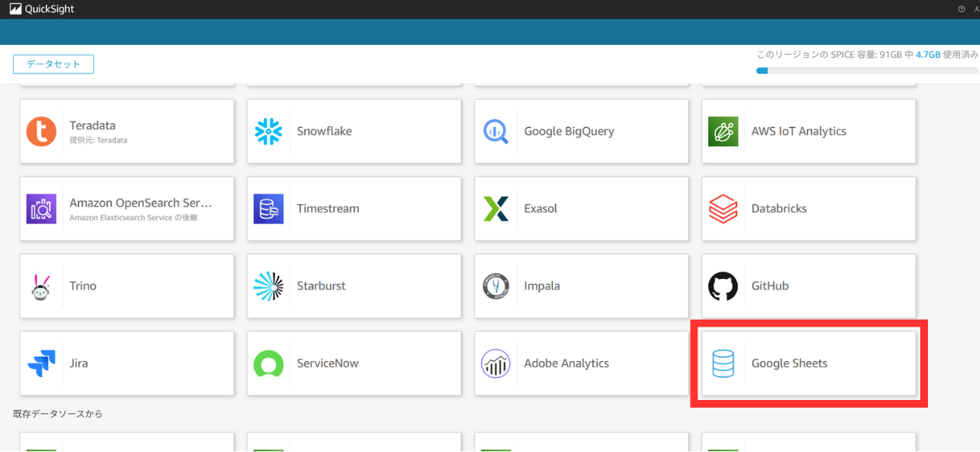This screenshot has width=980, height=452.
Task: Click the Snowflake logo icon
Action: coord(269,132)
